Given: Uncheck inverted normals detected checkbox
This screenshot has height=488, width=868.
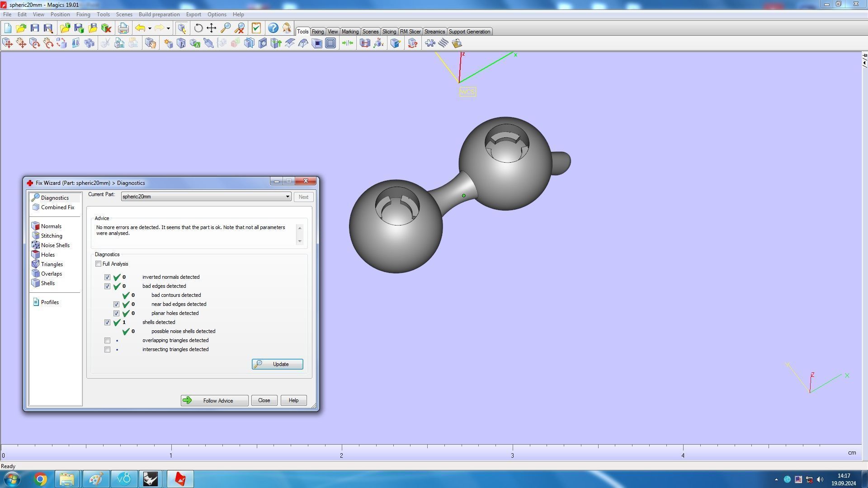Looking at the screenshot, I should point(107,277).
